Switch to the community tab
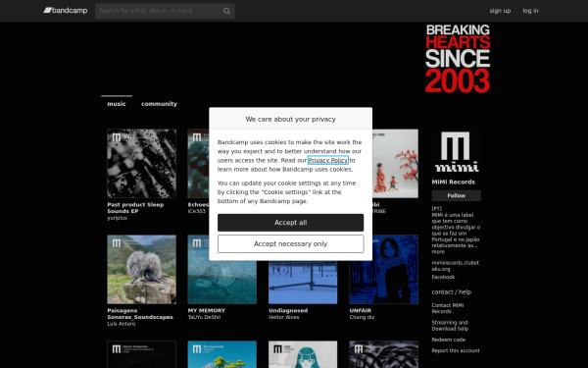 159,104
